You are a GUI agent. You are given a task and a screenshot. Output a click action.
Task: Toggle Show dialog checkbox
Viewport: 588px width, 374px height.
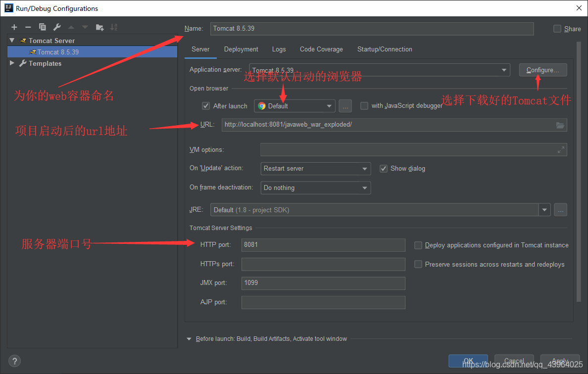(x=383, y=169)
